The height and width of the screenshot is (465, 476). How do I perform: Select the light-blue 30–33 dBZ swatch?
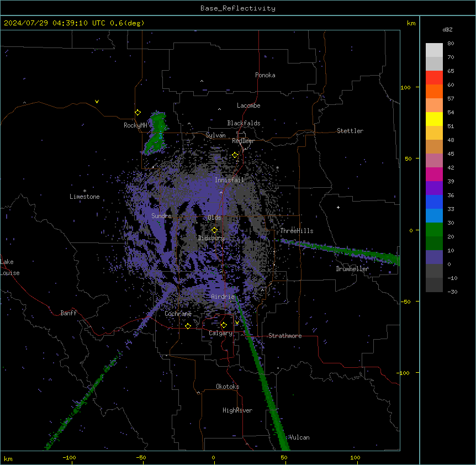[x=434, y=216]
